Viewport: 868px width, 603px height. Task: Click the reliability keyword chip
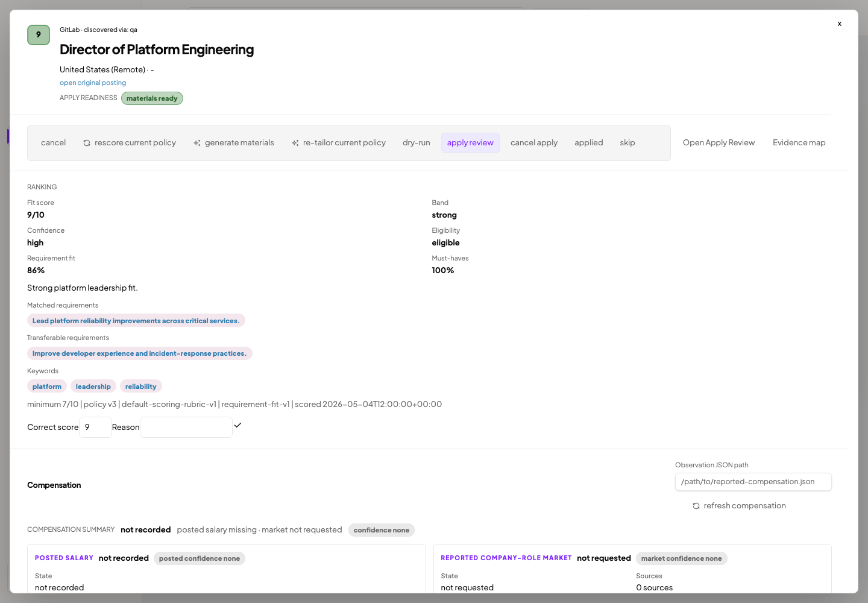[141, 387]
